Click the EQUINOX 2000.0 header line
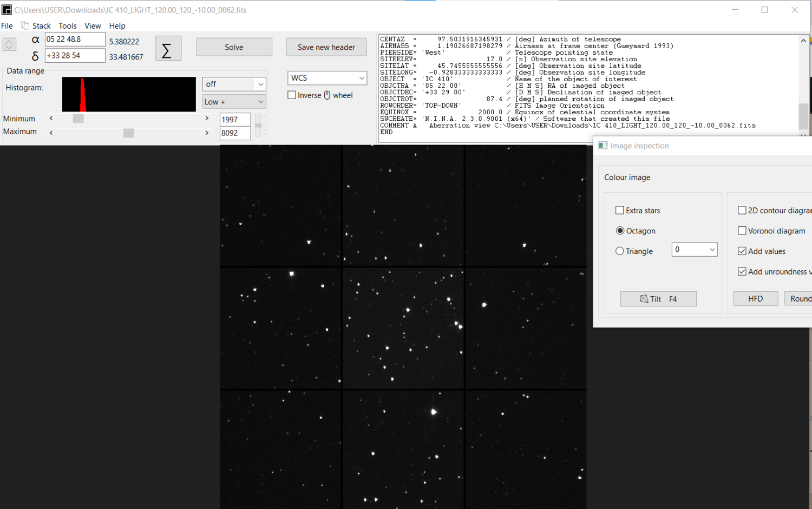This screenshot has height=509, width=812. 525,113
